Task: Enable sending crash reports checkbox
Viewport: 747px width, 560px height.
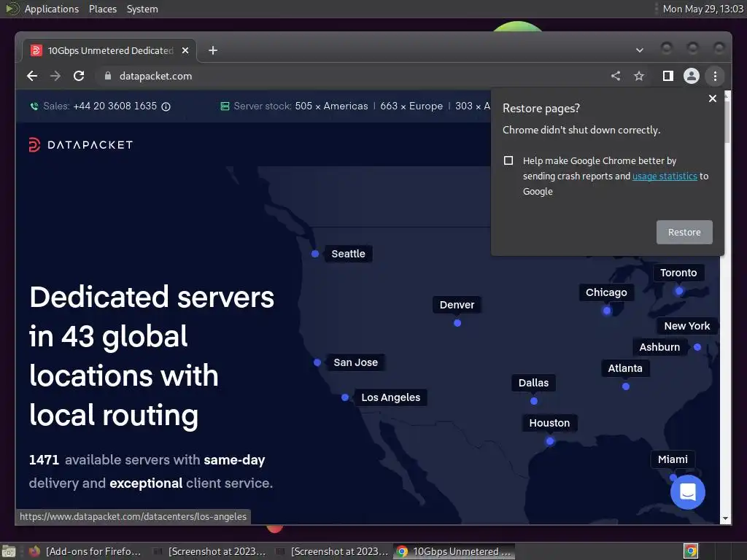Action: [x=508, y=160]
